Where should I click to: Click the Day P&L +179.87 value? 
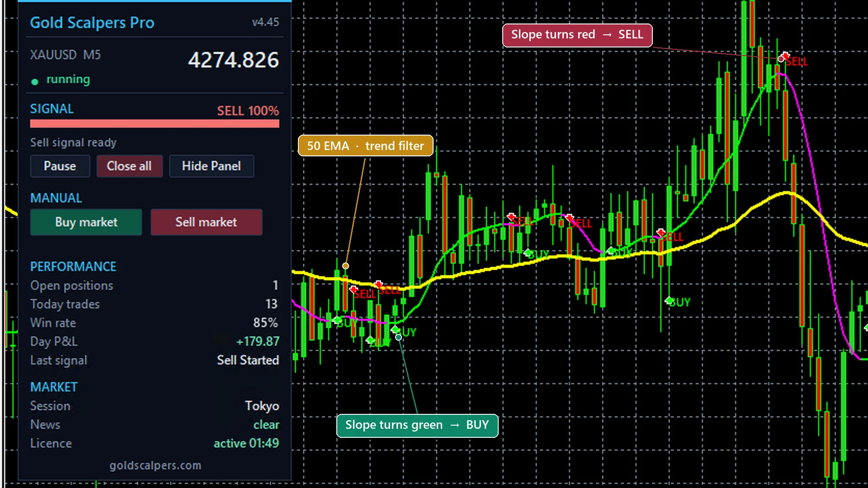point(258,341)
